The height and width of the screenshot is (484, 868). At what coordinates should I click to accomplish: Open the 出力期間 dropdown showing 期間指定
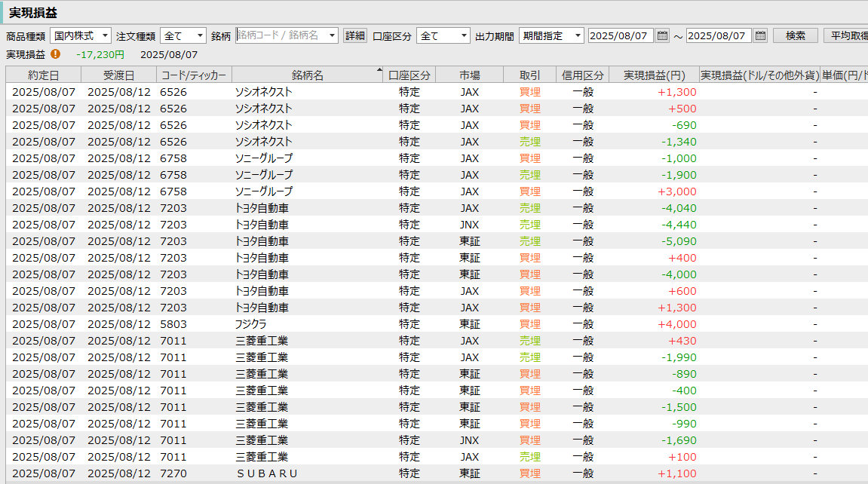551,36
